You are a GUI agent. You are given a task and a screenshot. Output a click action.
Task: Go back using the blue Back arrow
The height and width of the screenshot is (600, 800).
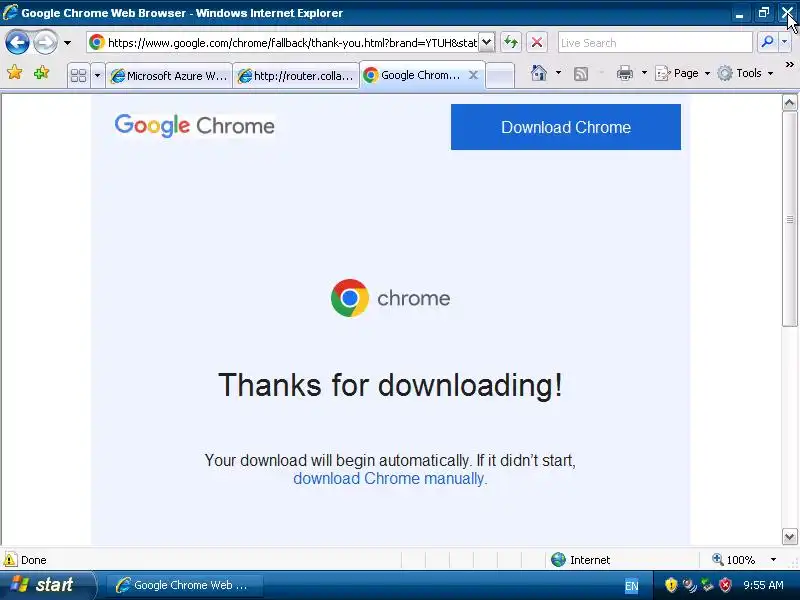pos(17,43)
